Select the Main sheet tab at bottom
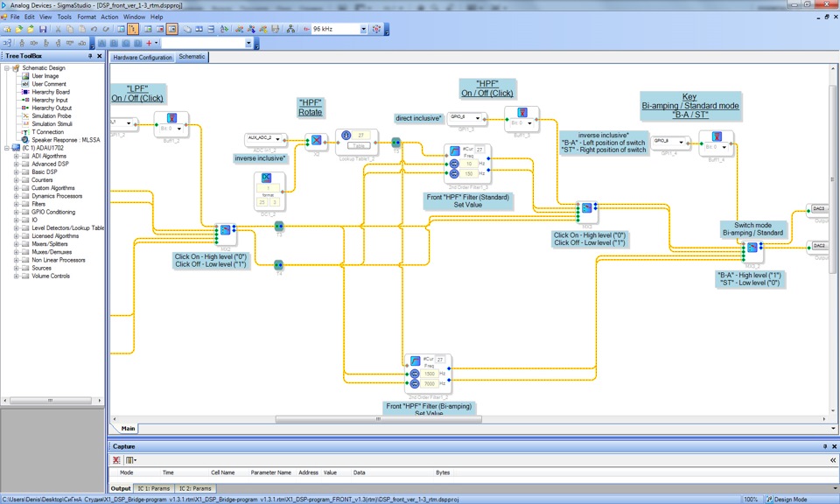840x504 pixels. pos(128,429)
